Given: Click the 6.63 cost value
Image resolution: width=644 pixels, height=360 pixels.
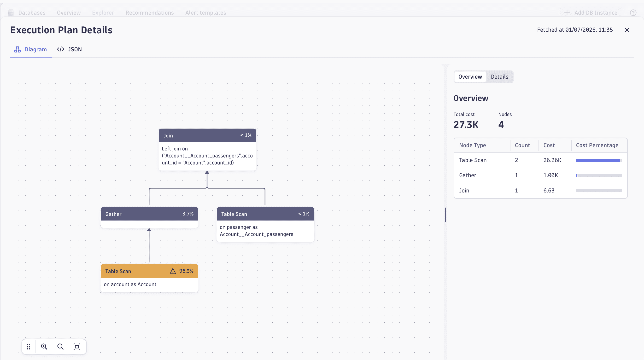Looking at the screenshot, I should point(549,191).
